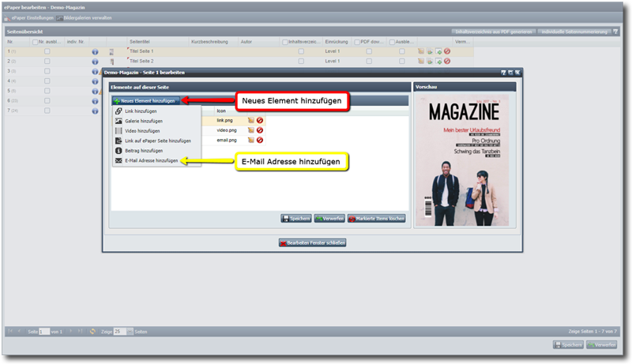
Task: Click info icon of row 4
Action: pyautogui.click(x=95, y=81)
